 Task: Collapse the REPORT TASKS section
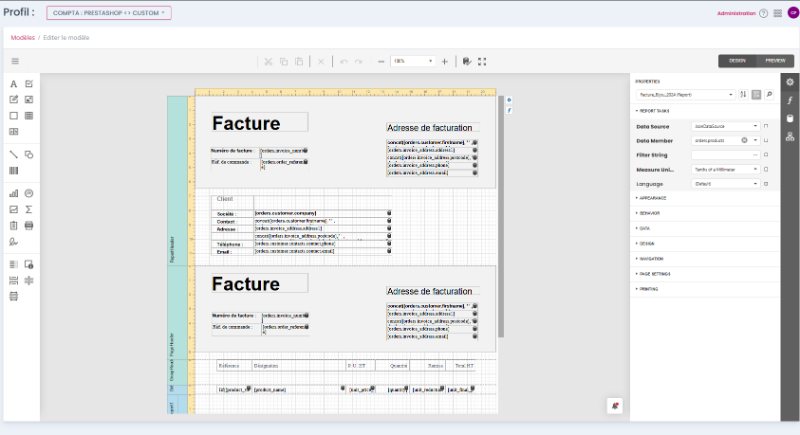pyautogui.click(x=653, y=111)
